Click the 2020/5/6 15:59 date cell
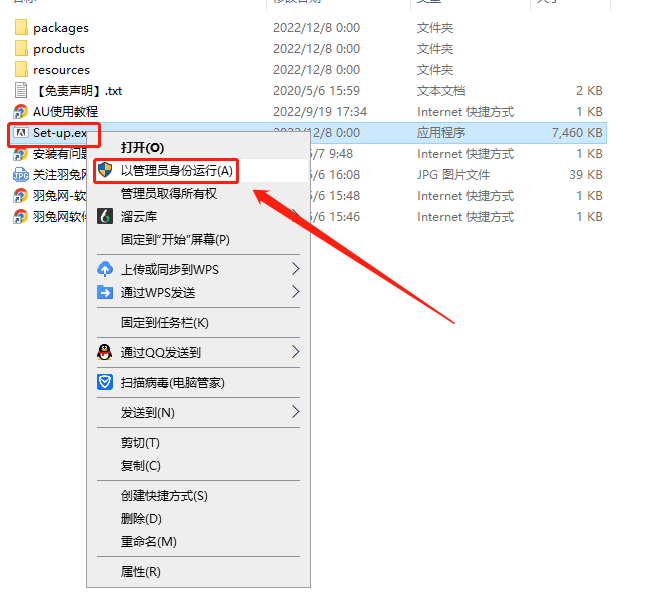This screenshot has width=670, height=595. click(x=317, y=91)
